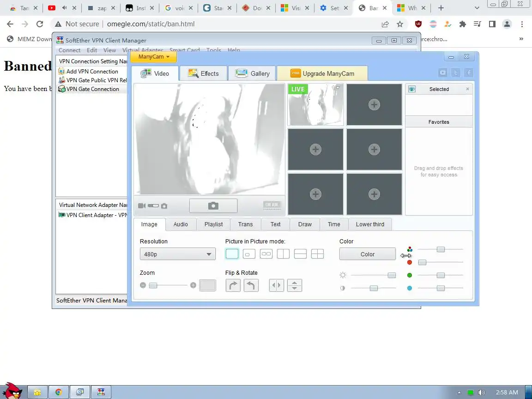Adjust the brightness slider

tap(392, 275)
